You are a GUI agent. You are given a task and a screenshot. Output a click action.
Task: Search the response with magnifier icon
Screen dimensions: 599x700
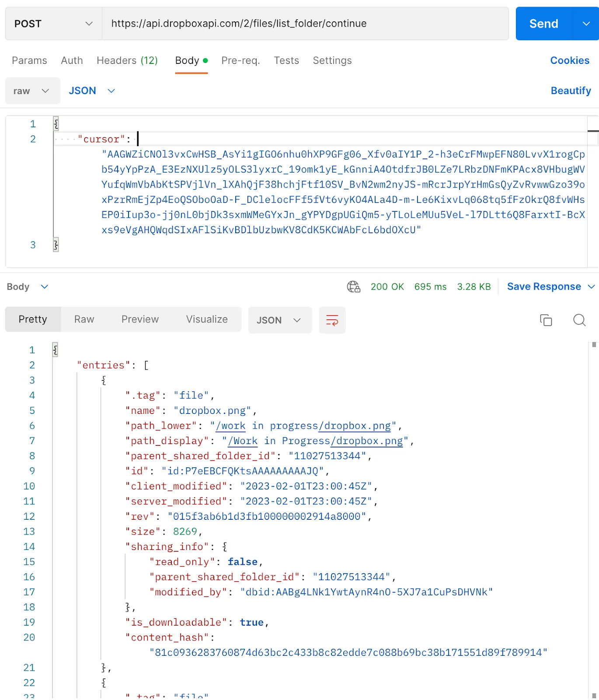point(579,320)
